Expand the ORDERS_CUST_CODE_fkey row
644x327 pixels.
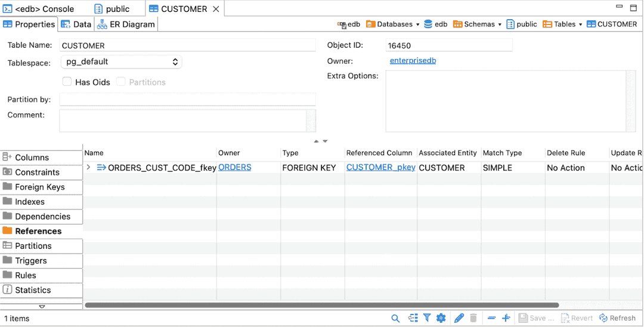click(x=89, y=168)
